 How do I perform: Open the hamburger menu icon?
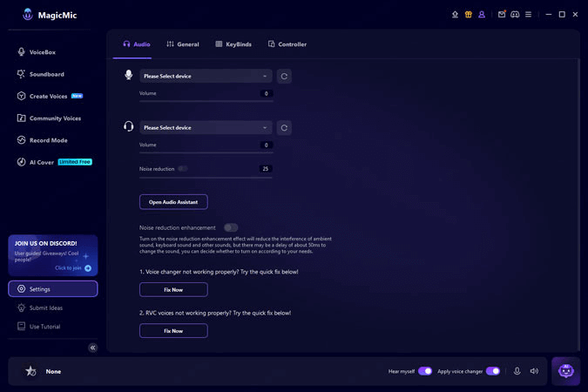(529, 14)
